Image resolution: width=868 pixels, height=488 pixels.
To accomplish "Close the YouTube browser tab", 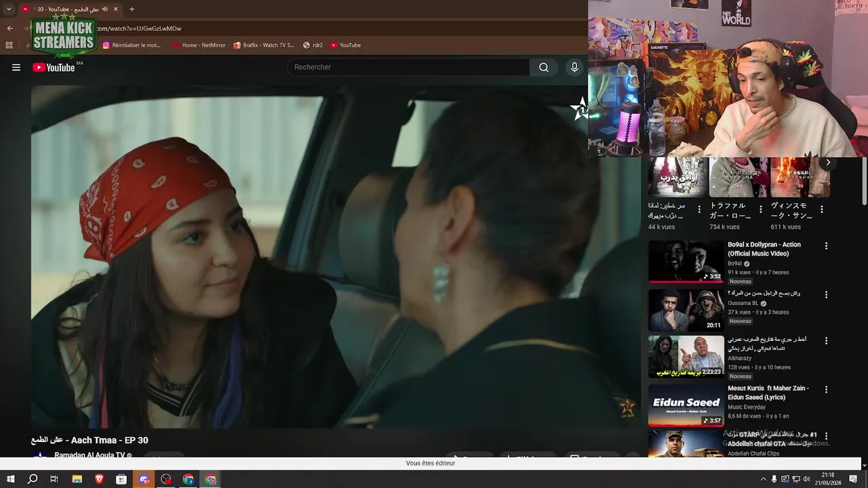I will coord(115,9).
